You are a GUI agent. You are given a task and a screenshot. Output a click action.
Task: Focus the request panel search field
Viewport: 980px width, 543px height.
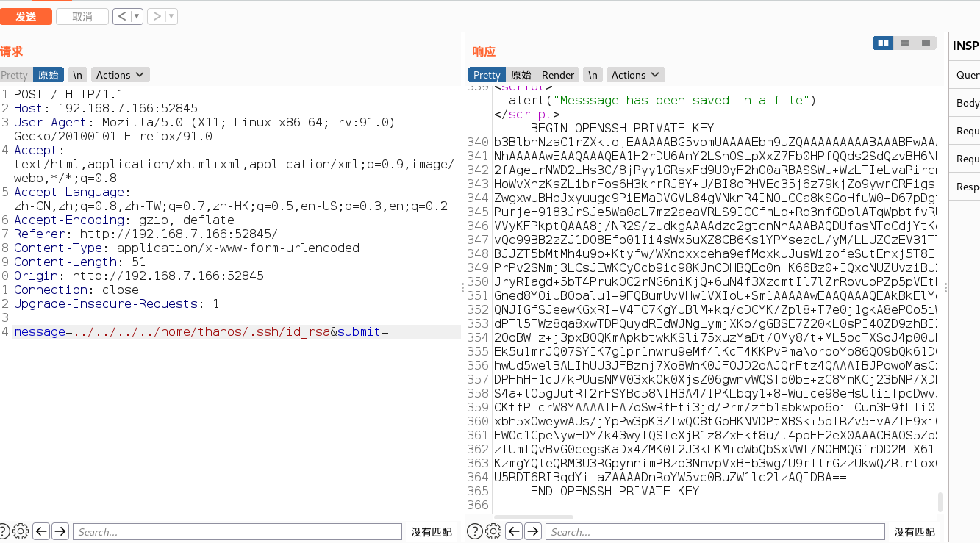(x=237, y=532)
